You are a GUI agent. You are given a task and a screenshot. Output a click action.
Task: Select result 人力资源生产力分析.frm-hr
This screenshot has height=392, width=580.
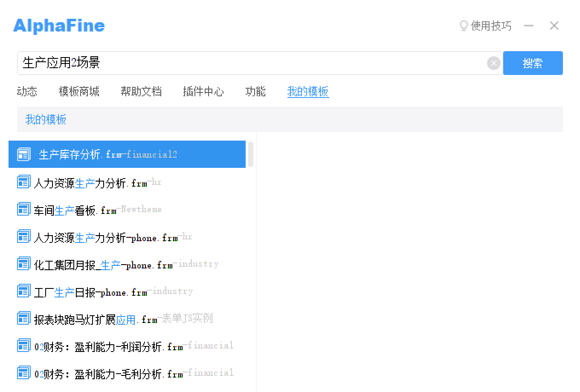coord(127,182)
